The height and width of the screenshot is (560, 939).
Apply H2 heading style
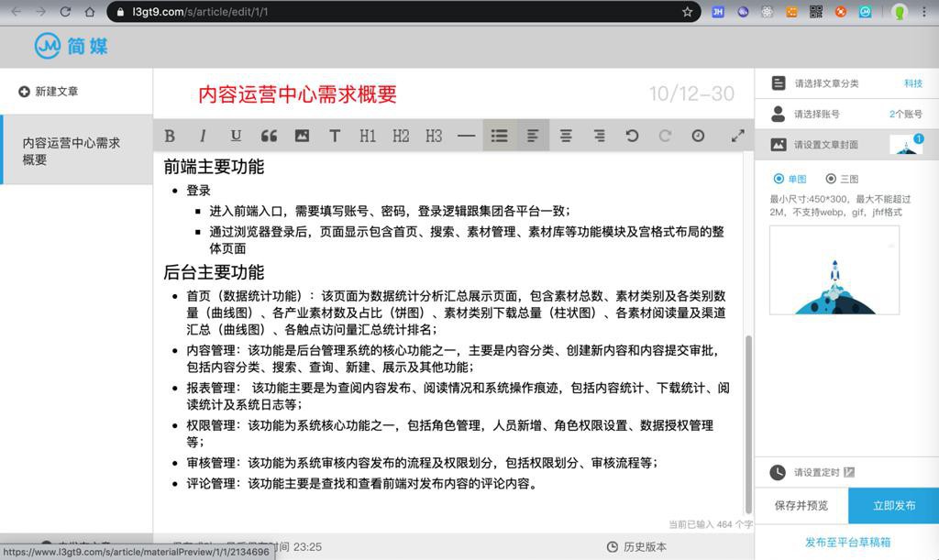pos(401,136)
